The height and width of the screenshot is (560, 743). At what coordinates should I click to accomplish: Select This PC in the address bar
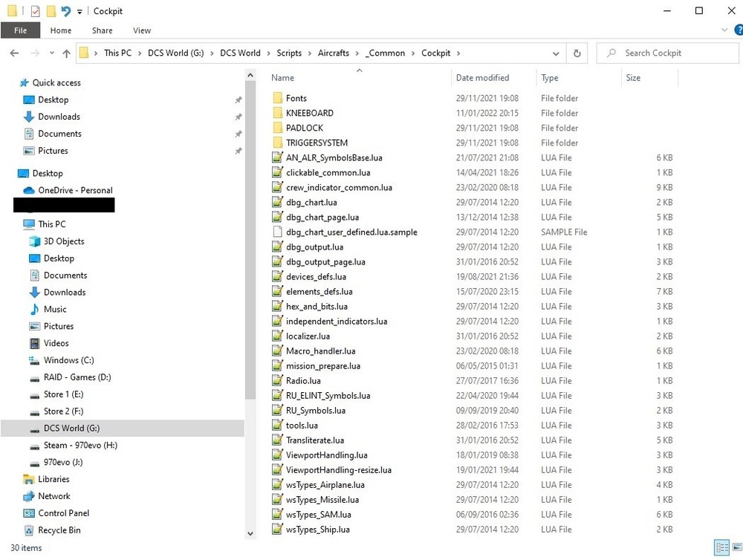[x=117, y=53]
